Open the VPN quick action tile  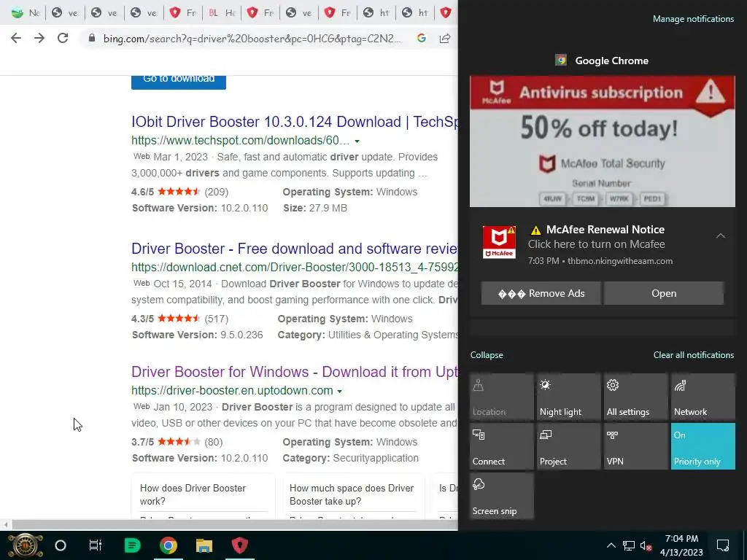(x=636, y=446)
